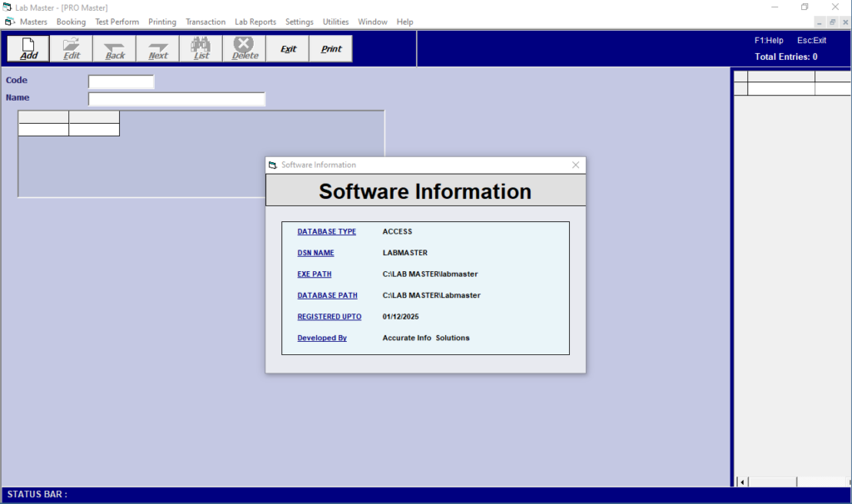852x504 pixels.
Task: Click the F1:Help label
Action: point(768,40)
